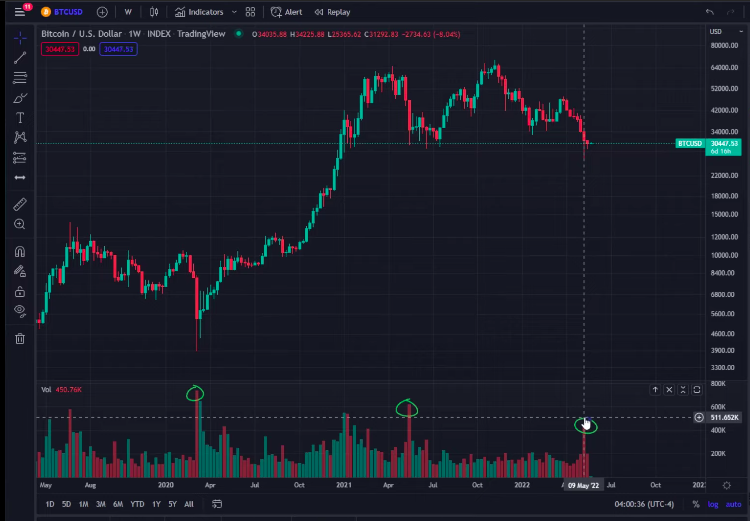Toggle percent scale mode
This screenshot has height=521, width=750.
(696, 504)
